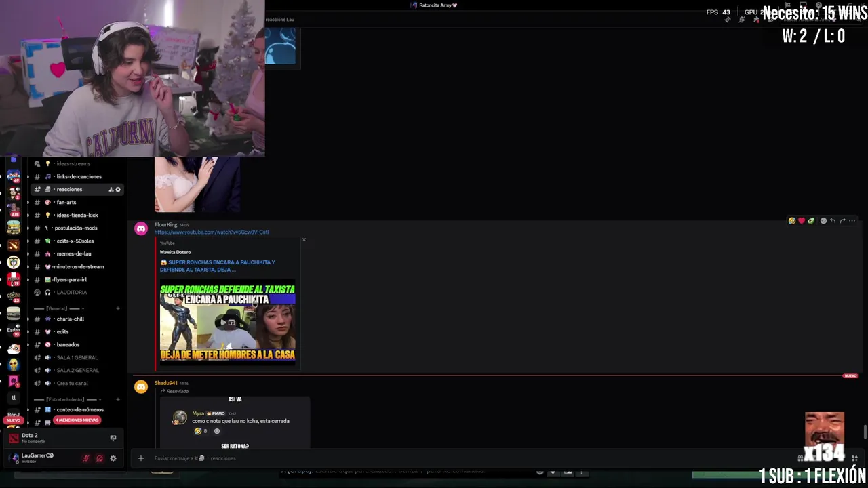Image resolution: width=868 pixels, height=488 pixels.
Task: Open the wedding couple image attachment
Action: tap(197, 184)
